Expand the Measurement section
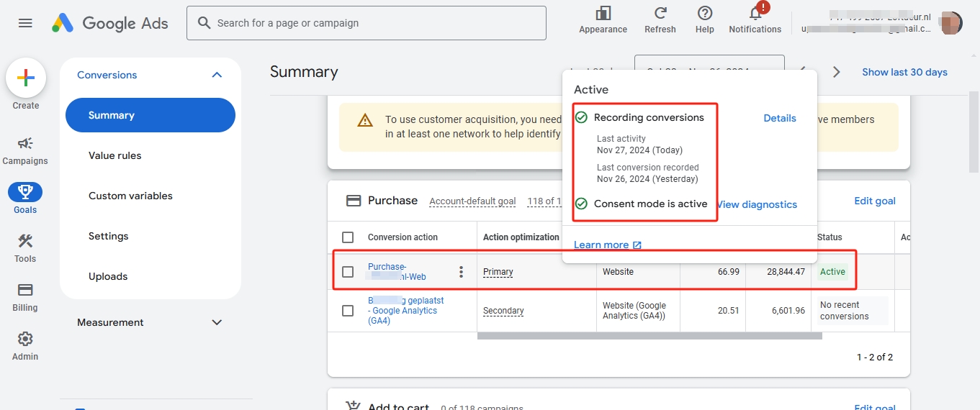980x410 pixels. (217, 322)
